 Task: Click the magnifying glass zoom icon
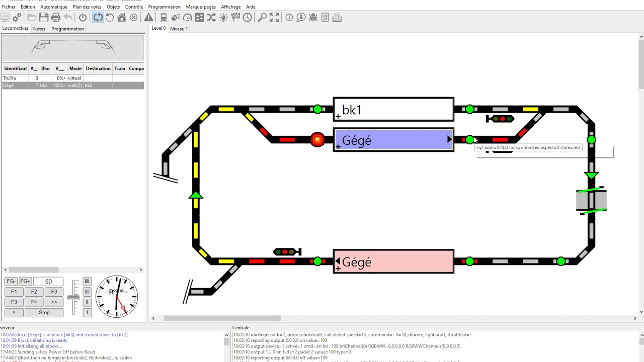[262, 18]
